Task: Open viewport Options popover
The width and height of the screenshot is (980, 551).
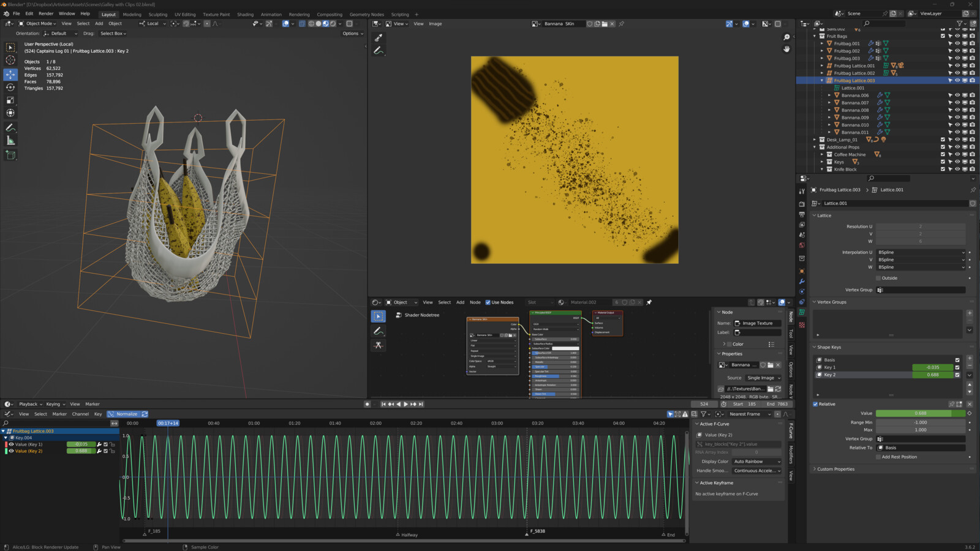Action: [x=352, y=34]
